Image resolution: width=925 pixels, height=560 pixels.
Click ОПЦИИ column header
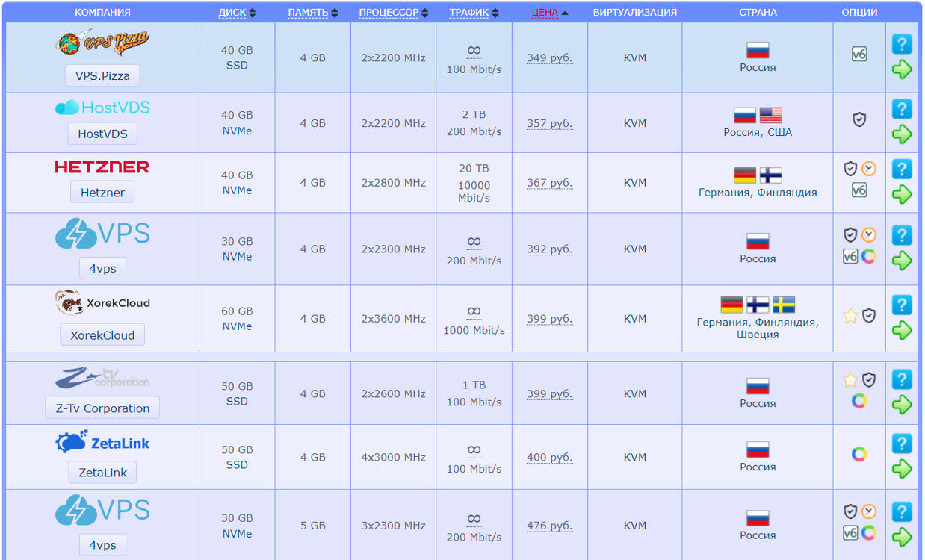click(859, 12)
